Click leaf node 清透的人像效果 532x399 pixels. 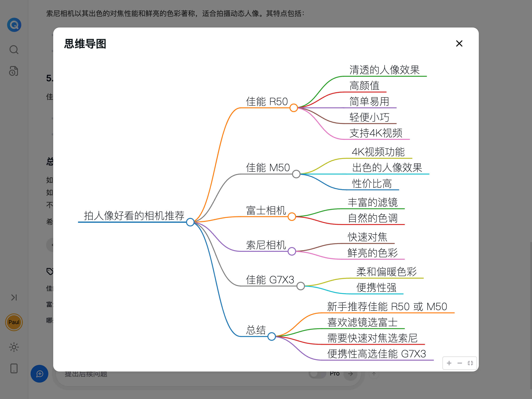[x=384, y=70]
